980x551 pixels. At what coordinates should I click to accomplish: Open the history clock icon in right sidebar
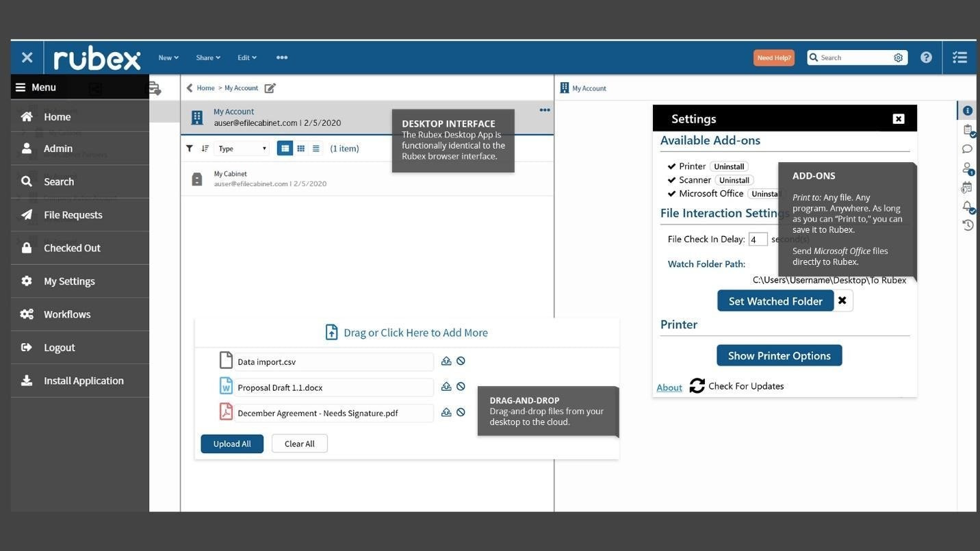point(967,225)
